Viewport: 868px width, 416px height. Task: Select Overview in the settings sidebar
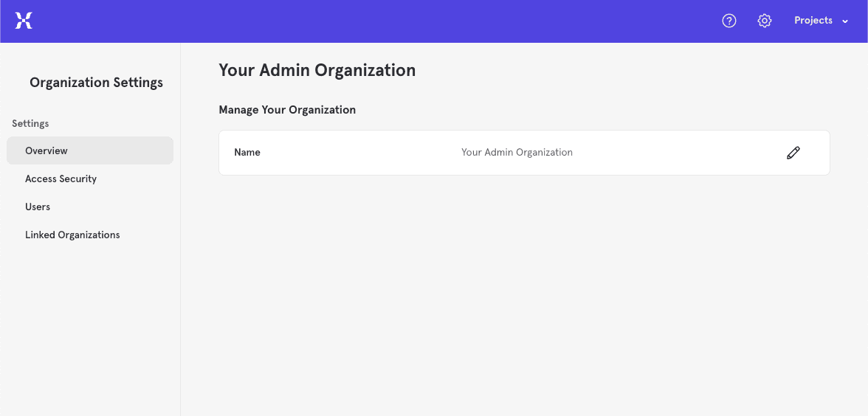tap(46, 150)
